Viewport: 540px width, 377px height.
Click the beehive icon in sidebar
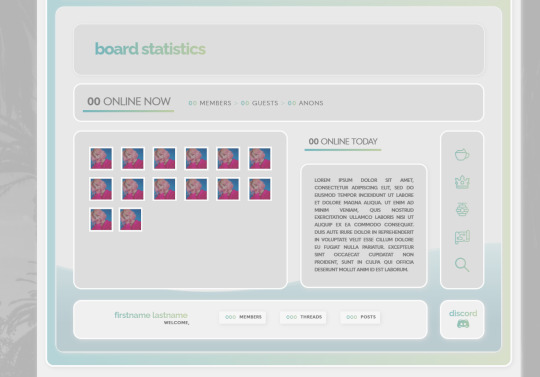coord(462,209)
